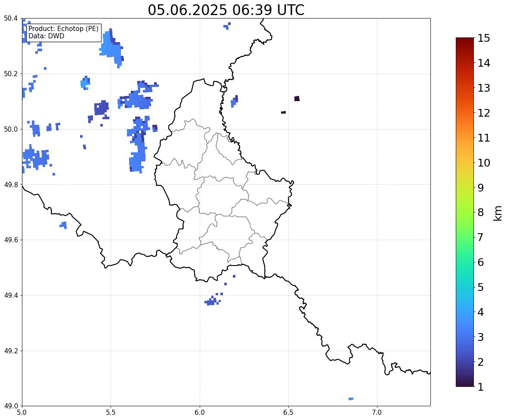Click longitude axis label "5.0"
The image size is (507, 420).
click(x=22, y=413)
